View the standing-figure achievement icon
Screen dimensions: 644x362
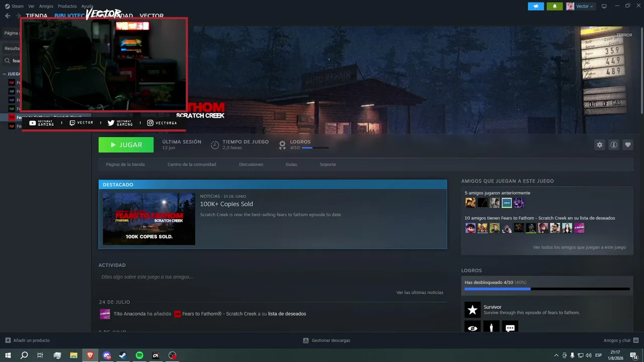coord(491,327)
